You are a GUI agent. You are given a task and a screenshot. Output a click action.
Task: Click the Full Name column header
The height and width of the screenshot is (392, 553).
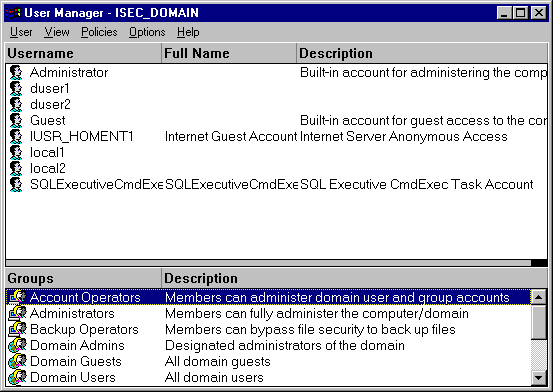(x=229, y=53)
